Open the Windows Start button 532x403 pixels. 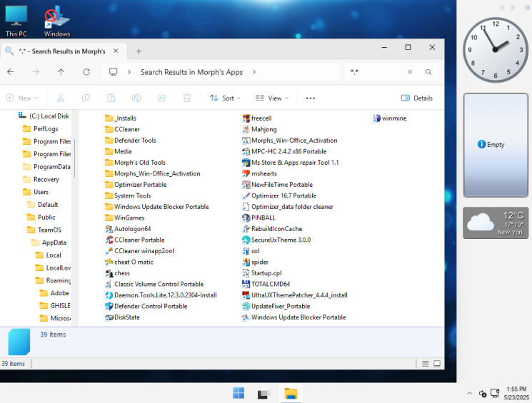tap(239, 393)
